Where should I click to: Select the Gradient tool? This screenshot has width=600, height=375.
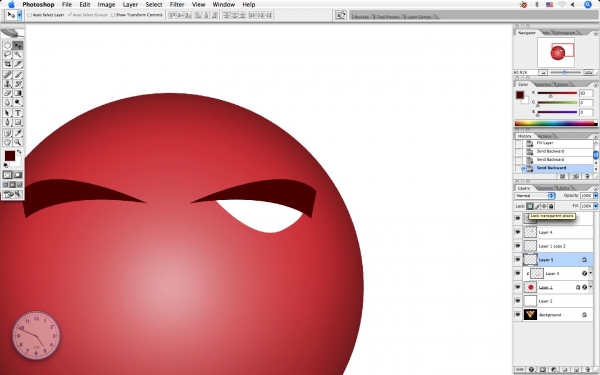[x=18, y=93]
